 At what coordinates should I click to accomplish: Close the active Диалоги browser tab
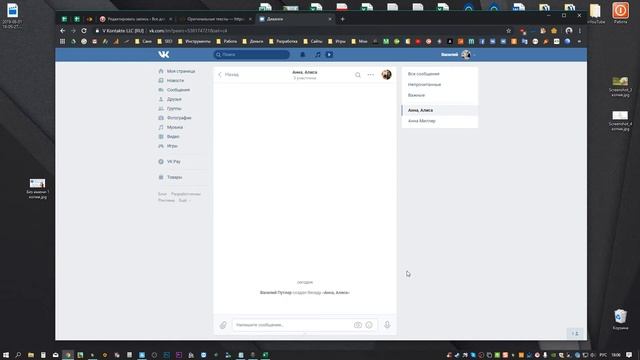(330, 19)
